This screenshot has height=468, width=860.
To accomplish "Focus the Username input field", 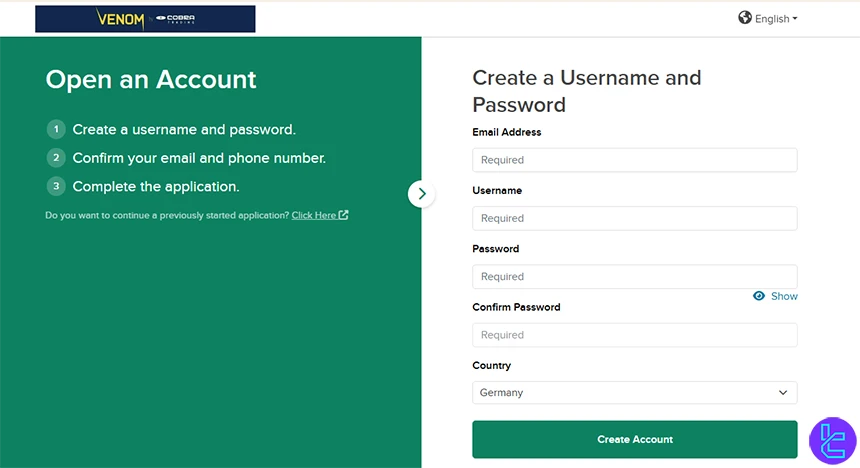I will tap(635, 218).
